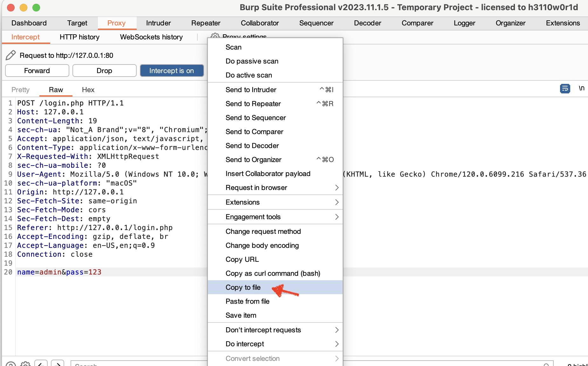Click the X-Requested-With header line
588x366 pixels.
88,156
